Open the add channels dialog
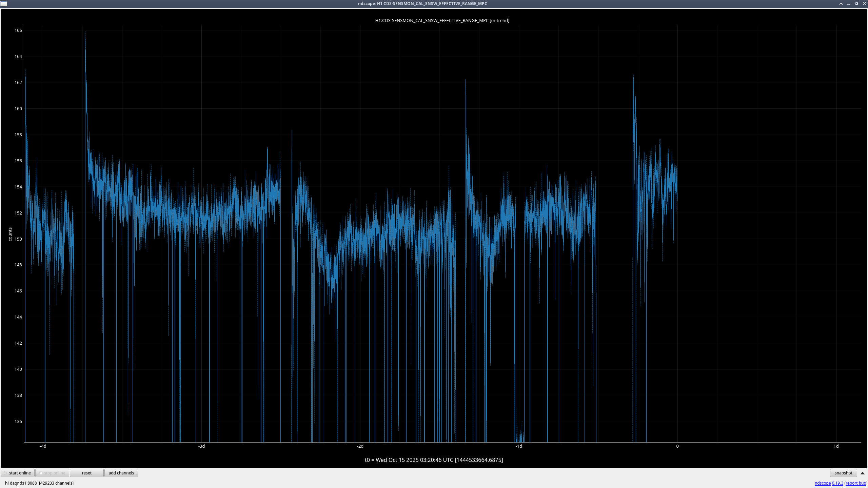This screenshot has width=868, height=488. click(121, 473)
